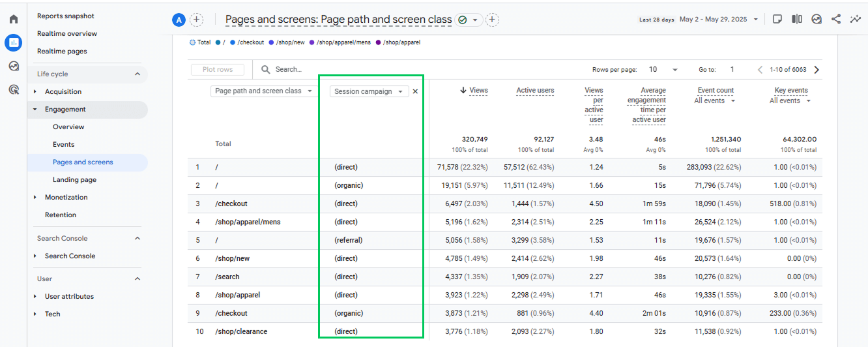Collapse the Life cycle section

point(137,74)
